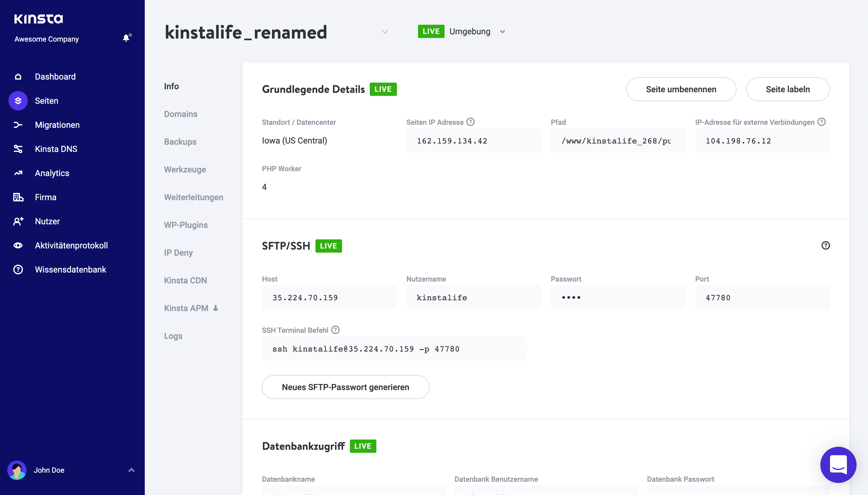Click the Awesome Company name
The width and height of the screenshot is (868, 495).
[x=47, y=39]
